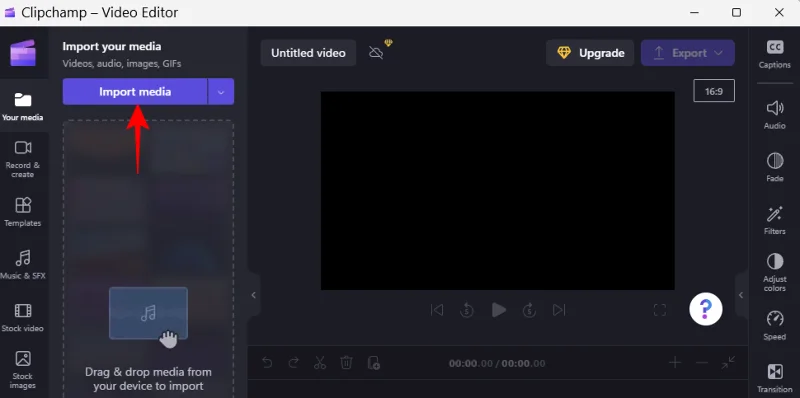Image resolution: width=800 pixels, height=398 pixels.
Task: Click the Clipchamp logo icon
Action: click(x=23, y=53)
